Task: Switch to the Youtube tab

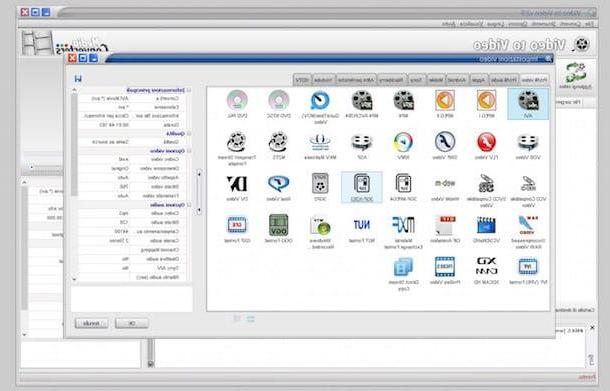Action: point(323,80)
